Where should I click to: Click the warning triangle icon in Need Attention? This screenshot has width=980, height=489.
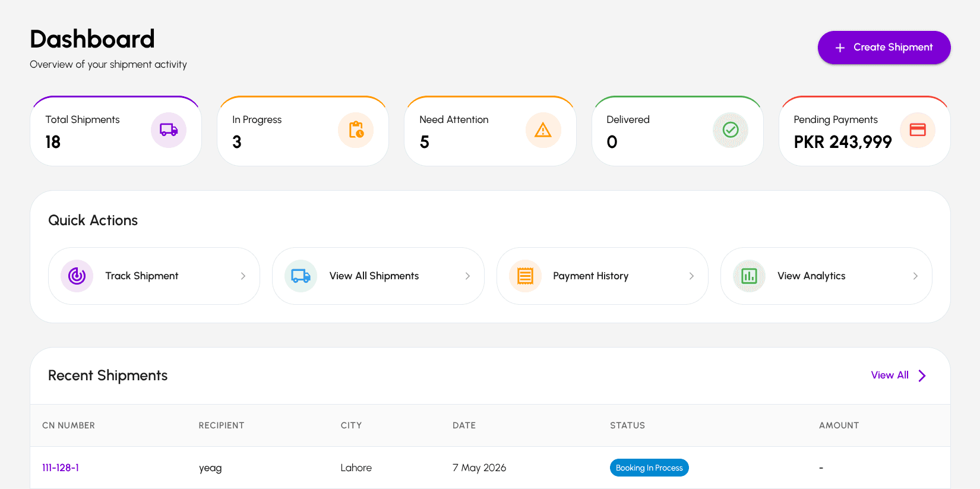pyautogui.click(x=543, y=130)
